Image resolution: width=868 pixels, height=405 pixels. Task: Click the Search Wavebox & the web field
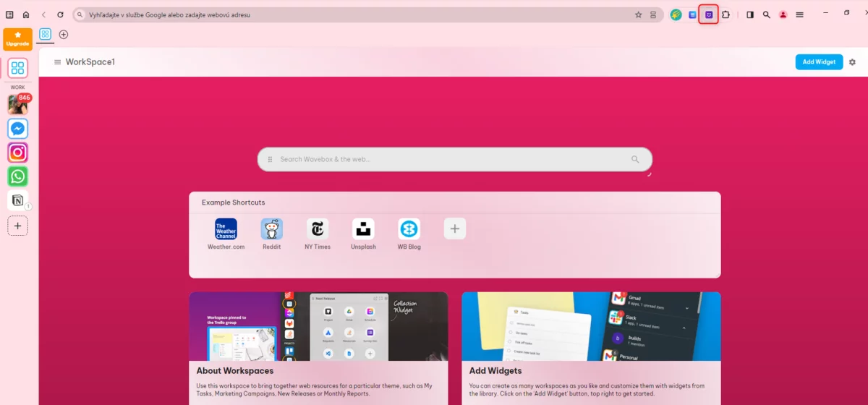[454, 159]
